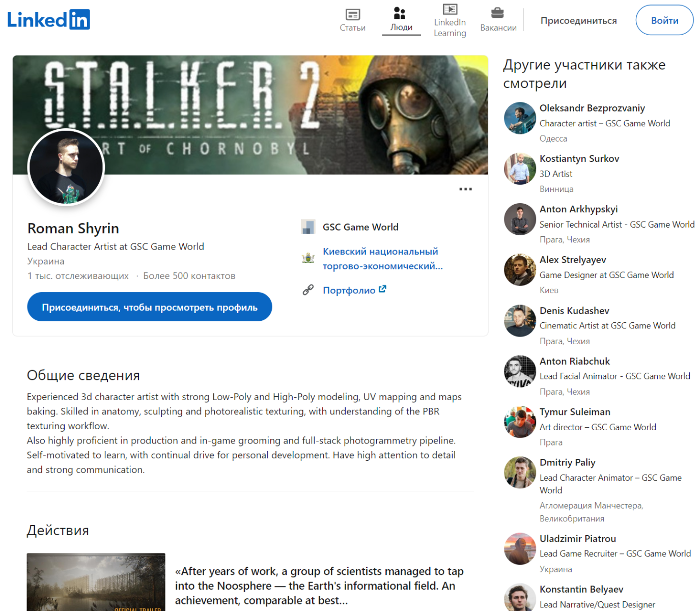Open the Вакансии jobs briefcase icon
Image resolution: width=700 pixels, height=611 pixels.
tap(497, 13)
